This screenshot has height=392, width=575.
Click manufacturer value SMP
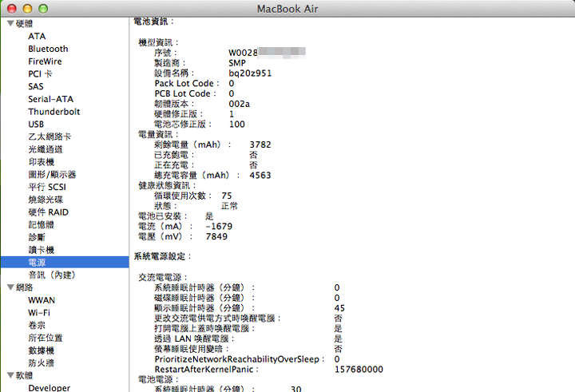click(x=237, y=63)
